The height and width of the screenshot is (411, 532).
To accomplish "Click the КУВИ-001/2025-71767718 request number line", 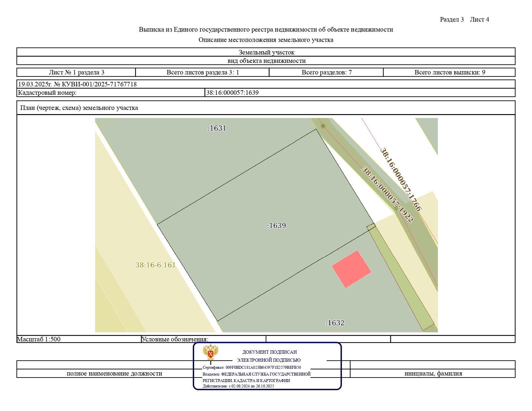I will click(x=77, y=84).
